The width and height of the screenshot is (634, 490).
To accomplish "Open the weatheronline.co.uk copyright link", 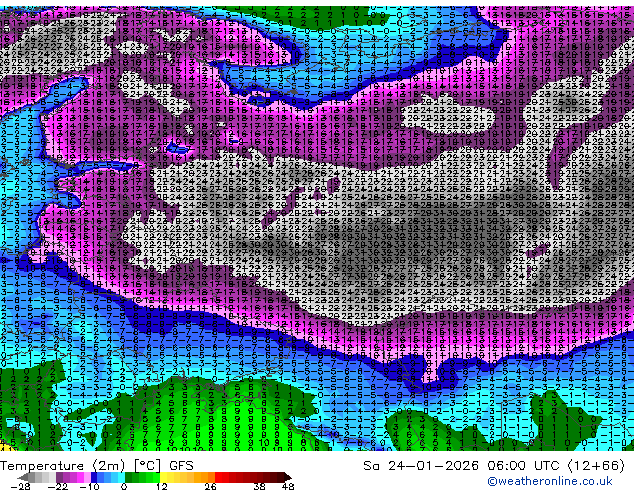I will 549,481.
